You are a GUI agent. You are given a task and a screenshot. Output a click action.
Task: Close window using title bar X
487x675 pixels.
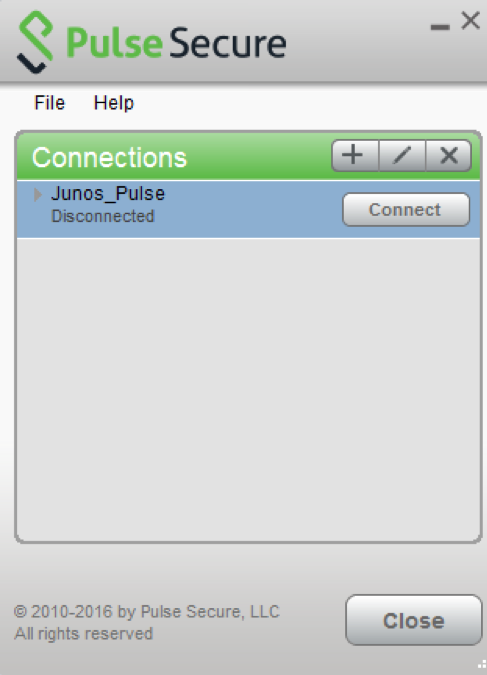pyautogui.click(x=470, y=21)
